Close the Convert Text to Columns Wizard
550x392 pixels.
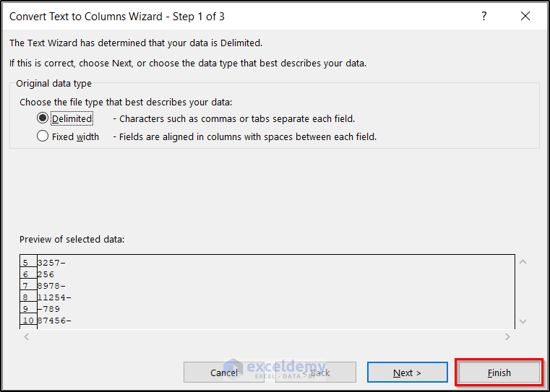(x=525, y=17)
